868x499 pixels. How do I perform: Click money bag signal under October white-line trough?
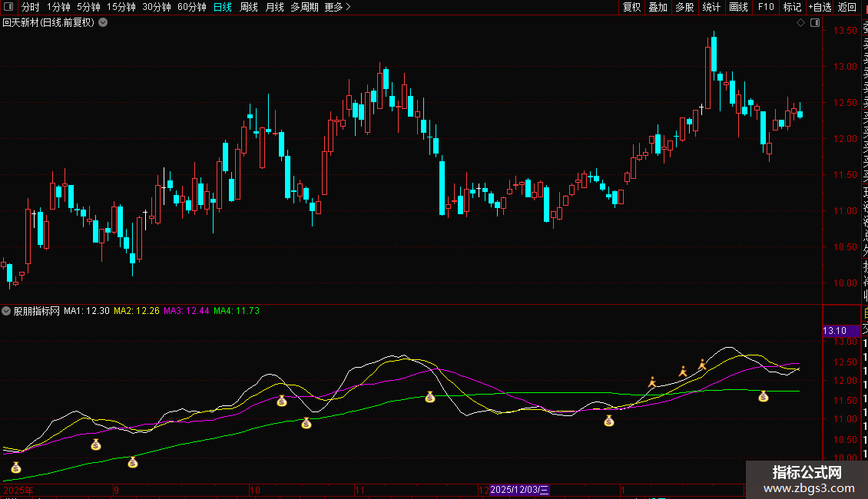(306, 424)
